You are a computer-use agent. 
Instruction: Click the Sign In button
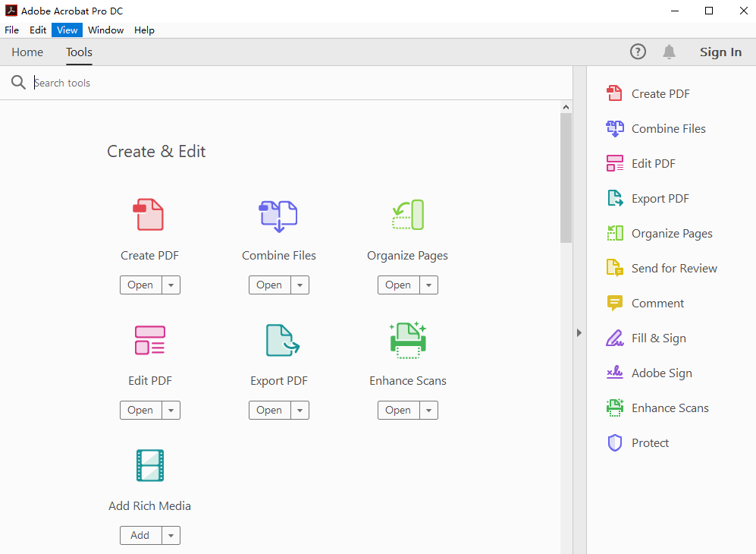coord(720,52)
